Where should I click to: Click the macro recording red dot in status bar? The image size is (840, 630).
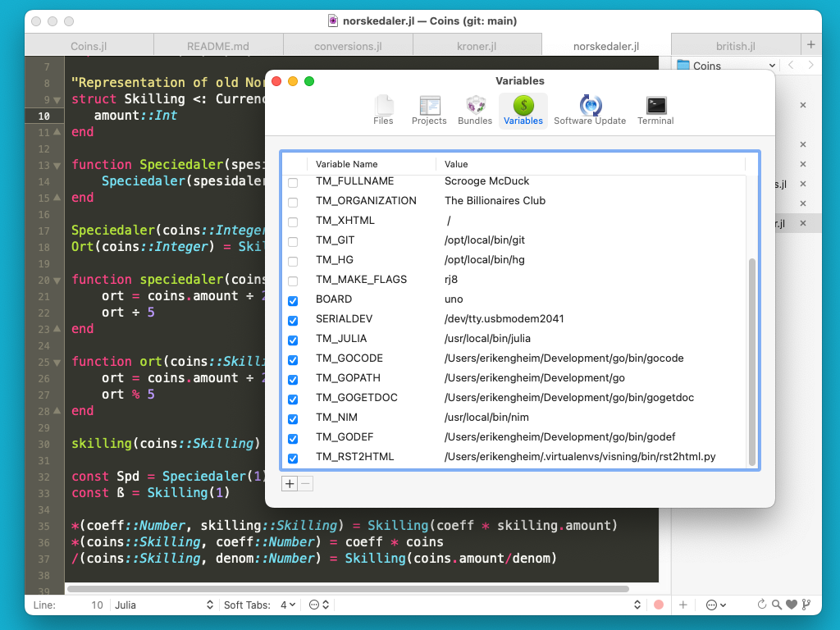[x=659, y=605]
